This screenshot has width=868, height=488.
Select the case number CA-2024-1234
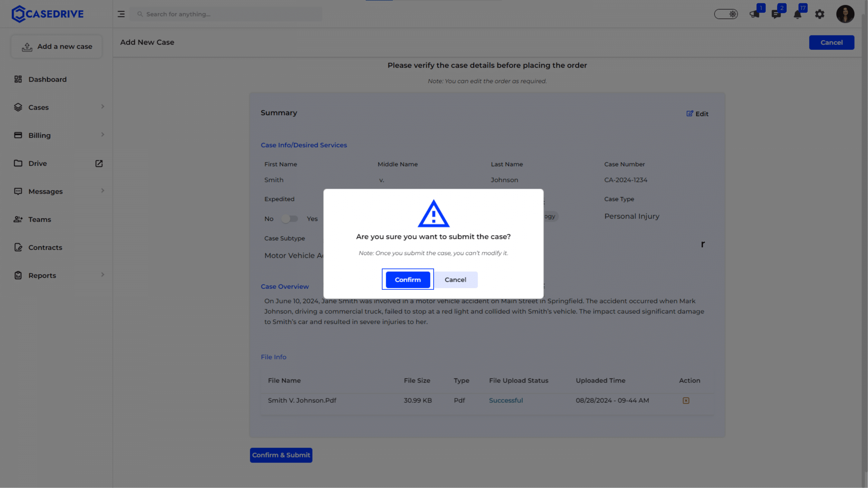point(626,180)
